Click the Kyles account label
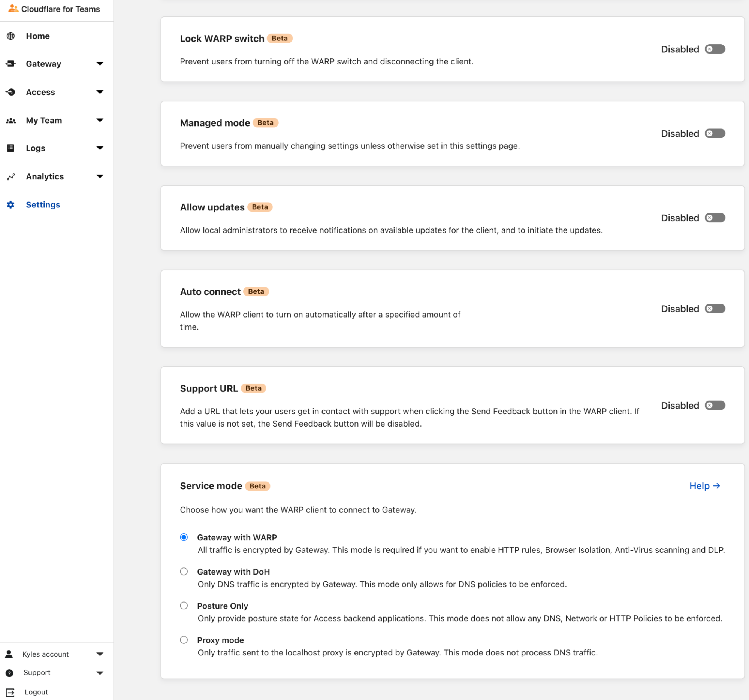The image size is (749, 700). click(46, 654)
